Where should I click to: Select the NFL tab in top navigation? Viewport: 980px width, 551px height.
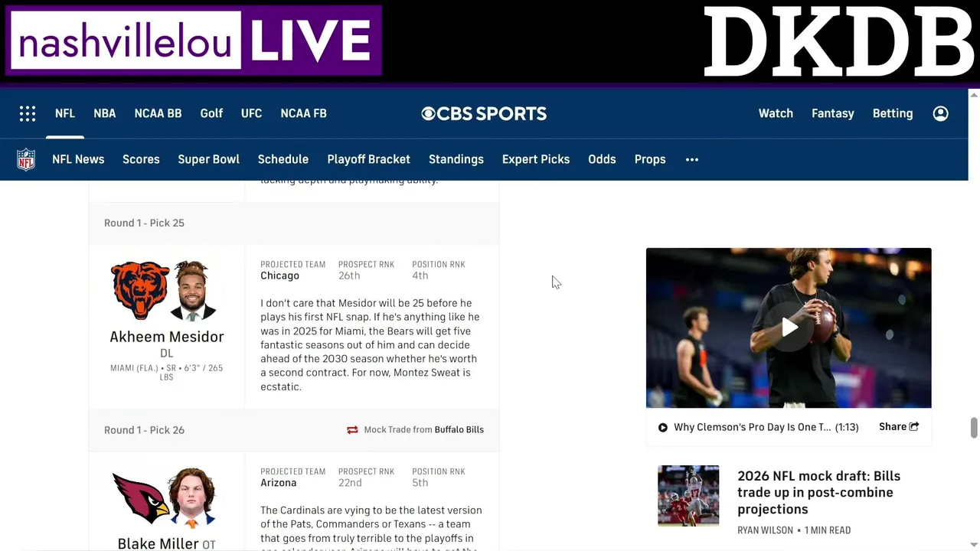tap(65, 113)
